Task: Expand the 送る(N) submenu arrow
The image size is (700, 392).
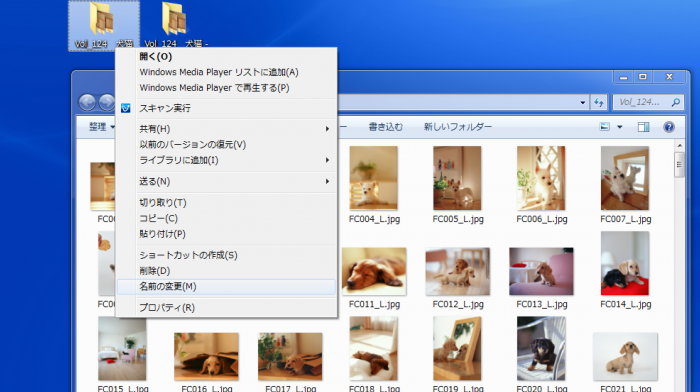Action: coord(327,181)
